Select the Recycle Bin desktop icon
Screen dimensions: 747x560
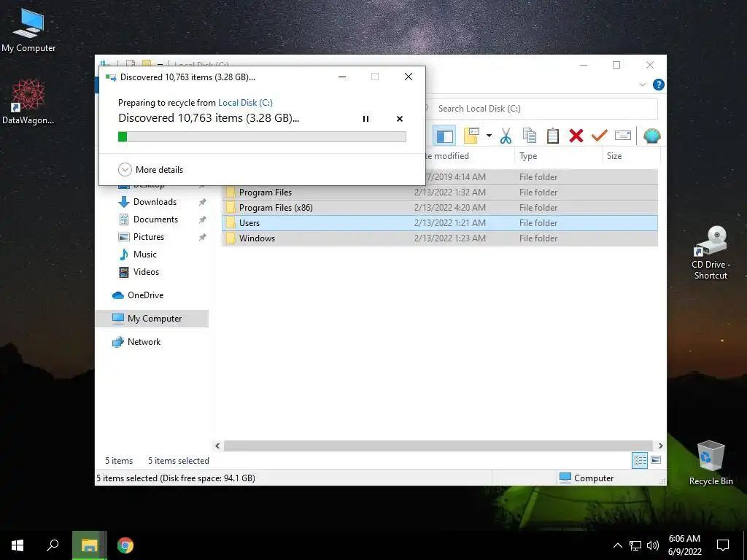(x=711, y=463)
